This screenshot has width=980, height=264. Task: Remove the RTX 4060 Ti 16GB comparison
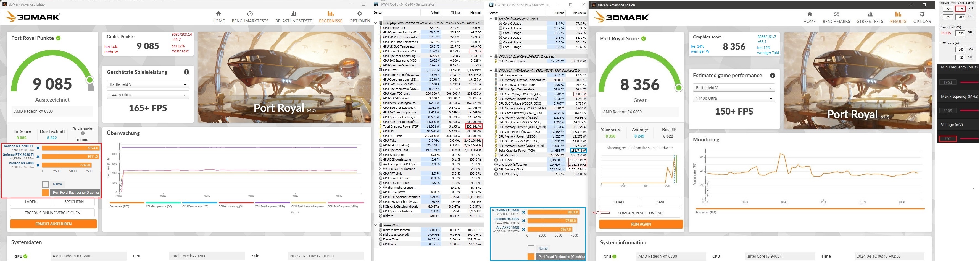click(523, 212)
